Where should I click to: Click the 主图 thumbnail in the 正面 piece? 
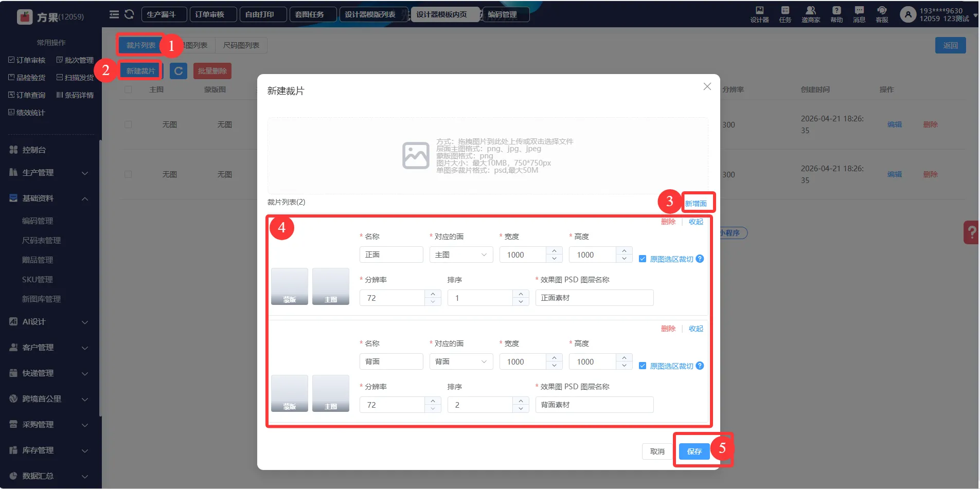(331, 286)
